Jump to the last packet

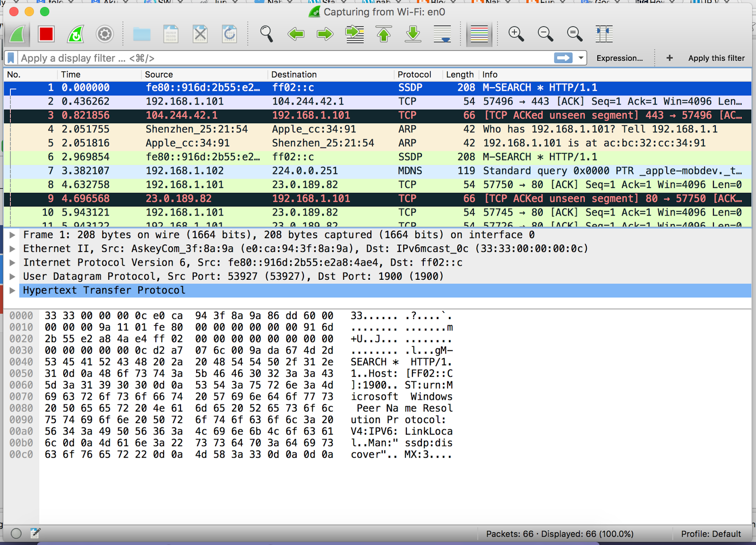(x=413, y=34)
